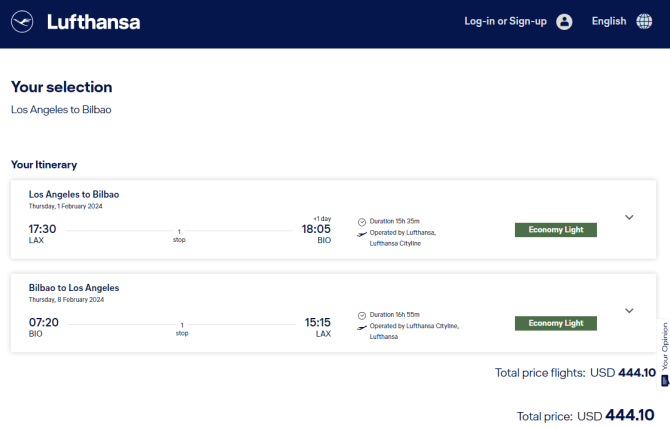
Task: Click the return 1 stop indicator
Action: (182, 329)
